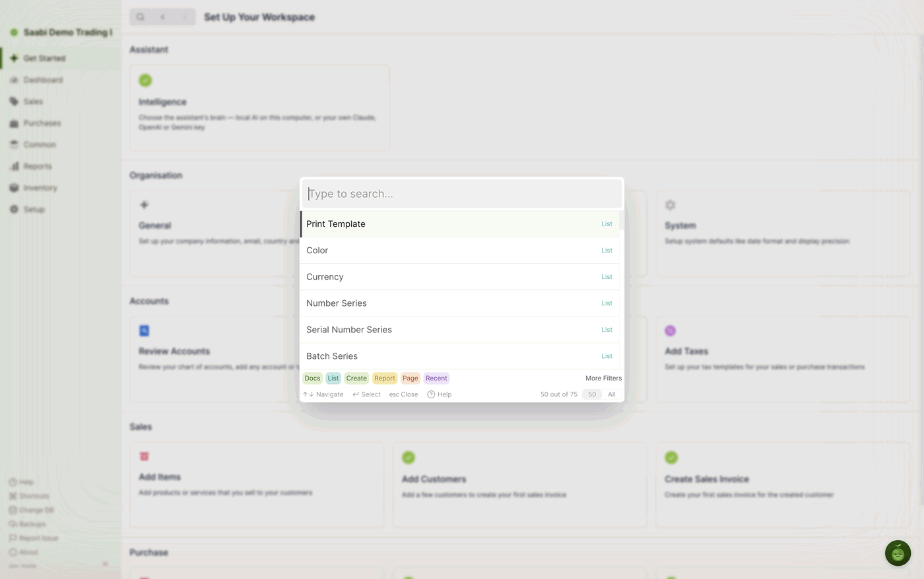The width and height of the screenshot is (924, 579).
Task: Click the Type to search input field
Action: click(461, 194)
